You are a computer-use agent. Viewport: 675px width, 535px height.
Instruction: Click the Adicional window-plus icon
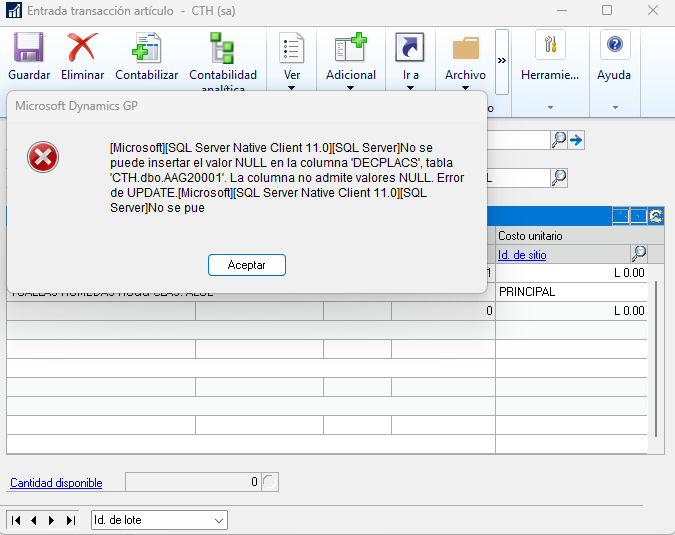point(351,47)
